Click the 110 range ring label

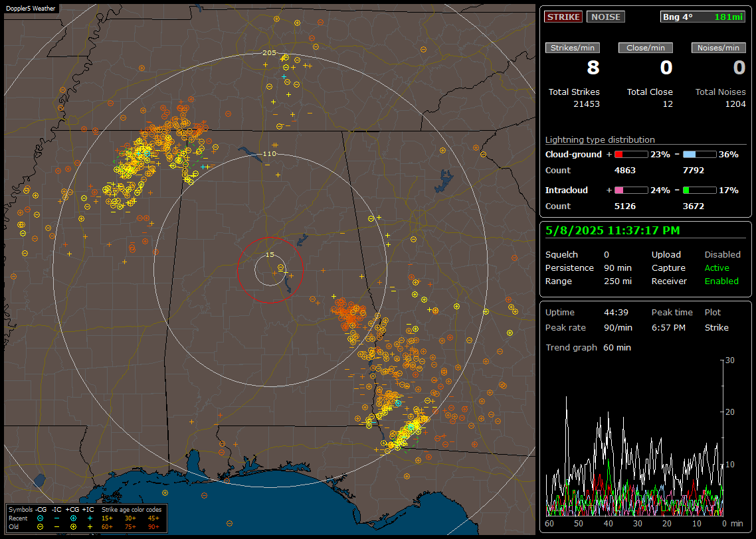click(269, 153)
